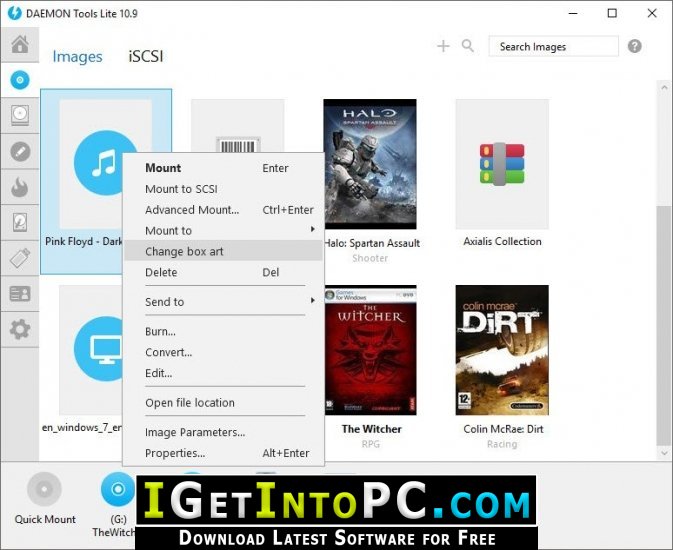Click the plus icon to add image
This screenshot has height=550, width=673.
(443, 46)
